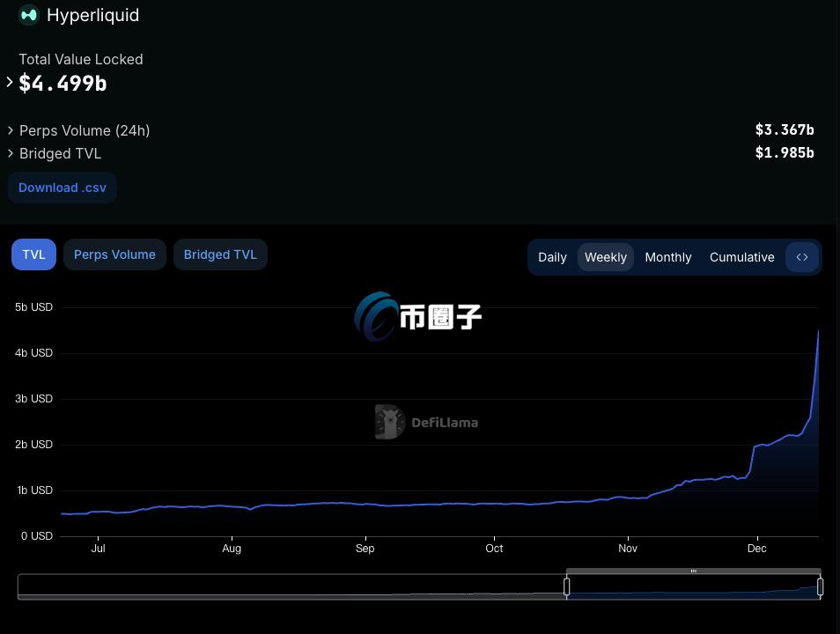Viewport: 840px width, 634px height.
Task: Grab the left range slider handle
Action: [567, 586]
